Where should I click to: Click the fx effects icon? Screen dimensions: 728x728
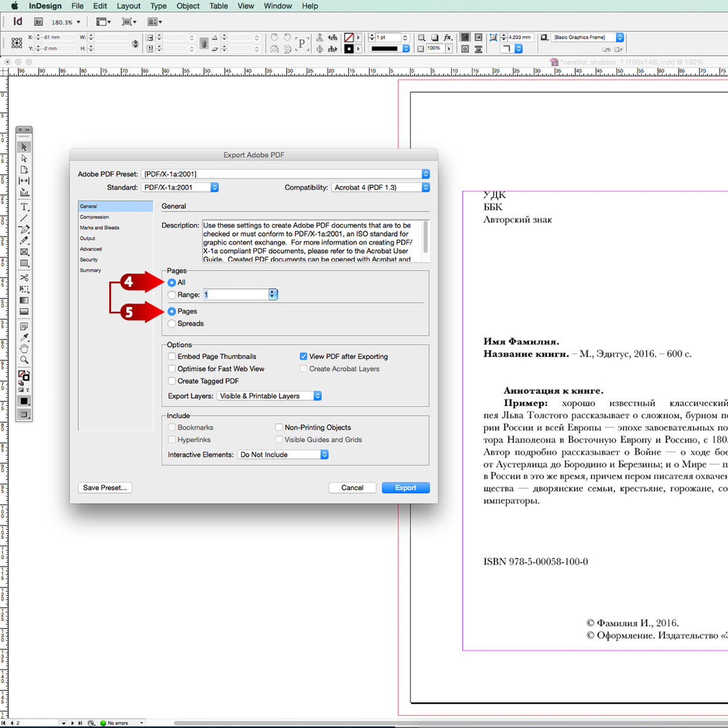coord(448,38)
